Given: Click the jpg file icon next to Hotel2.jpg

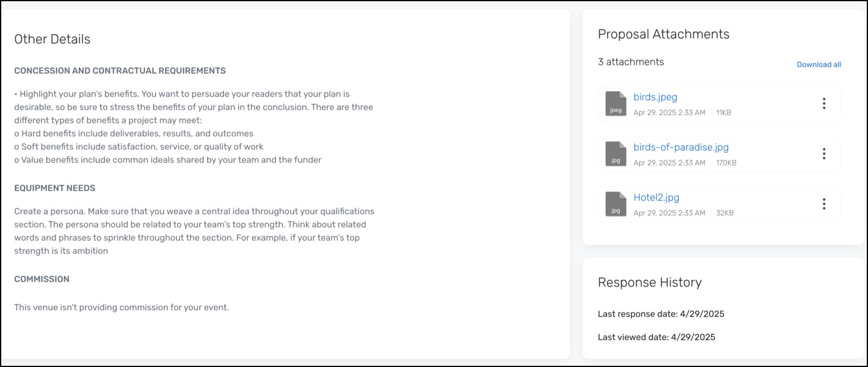Looking at the screenshot, I should 616,204.
